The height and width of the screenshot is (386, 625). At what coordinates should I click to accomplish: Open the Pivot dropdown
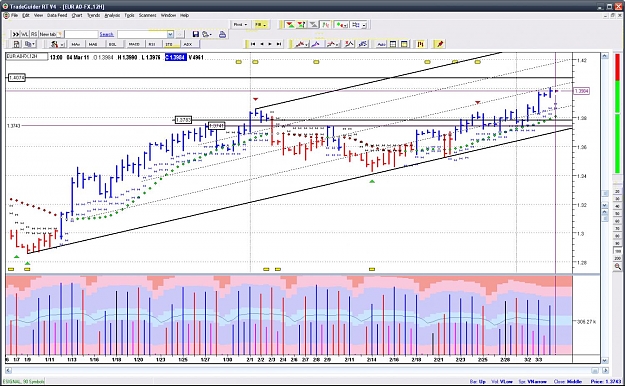pyautogui.click(x=240, y=25)
